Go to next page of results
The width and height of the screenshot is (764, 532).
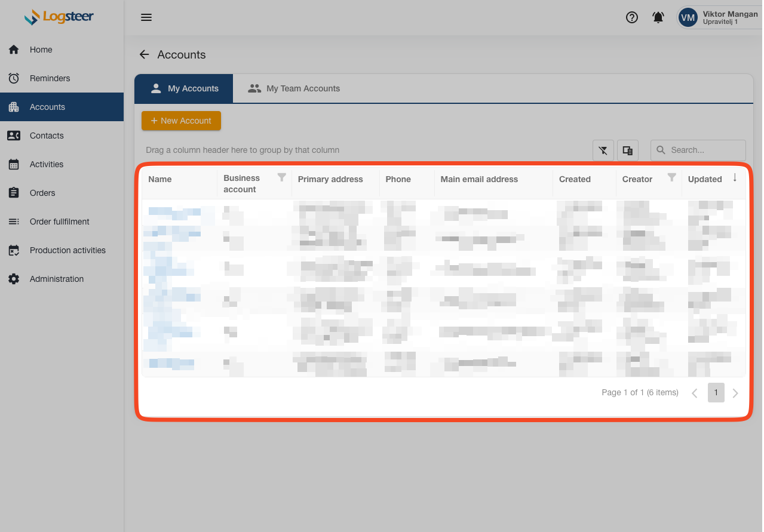tap(735, 393)
